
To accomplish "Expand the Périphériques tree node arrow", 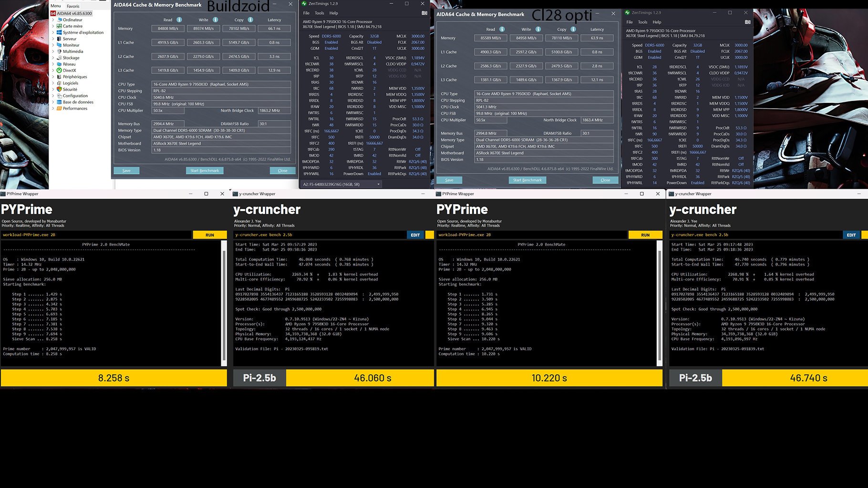I will [x=53, y=77].
